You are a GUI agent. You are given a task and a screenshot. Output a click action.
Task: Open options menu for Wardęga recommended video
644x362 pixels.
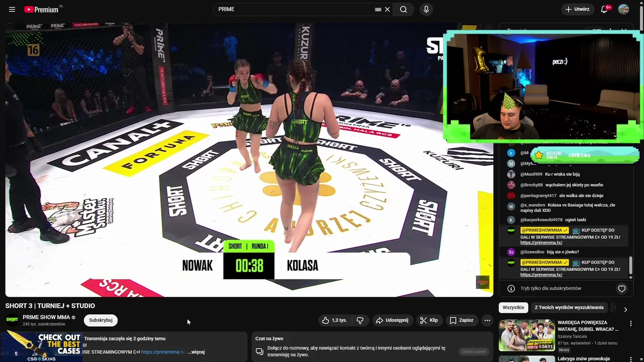coord(630,324)
